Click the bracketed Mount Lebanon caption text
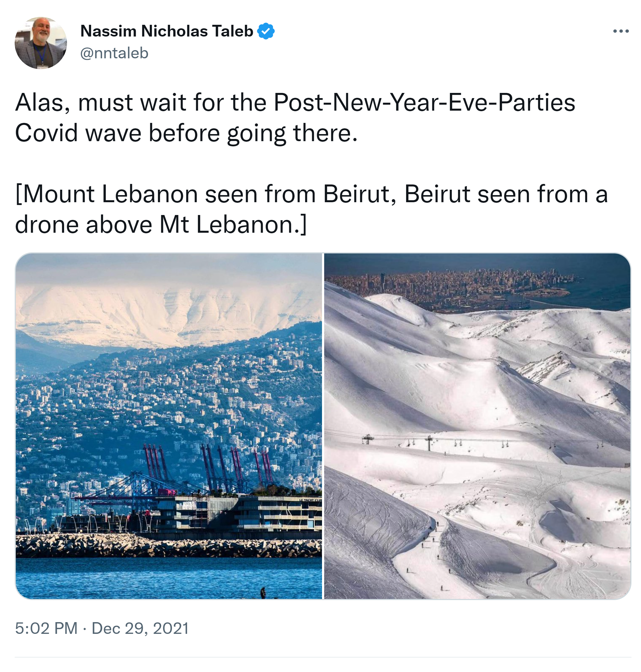 [x=311, y=209]
